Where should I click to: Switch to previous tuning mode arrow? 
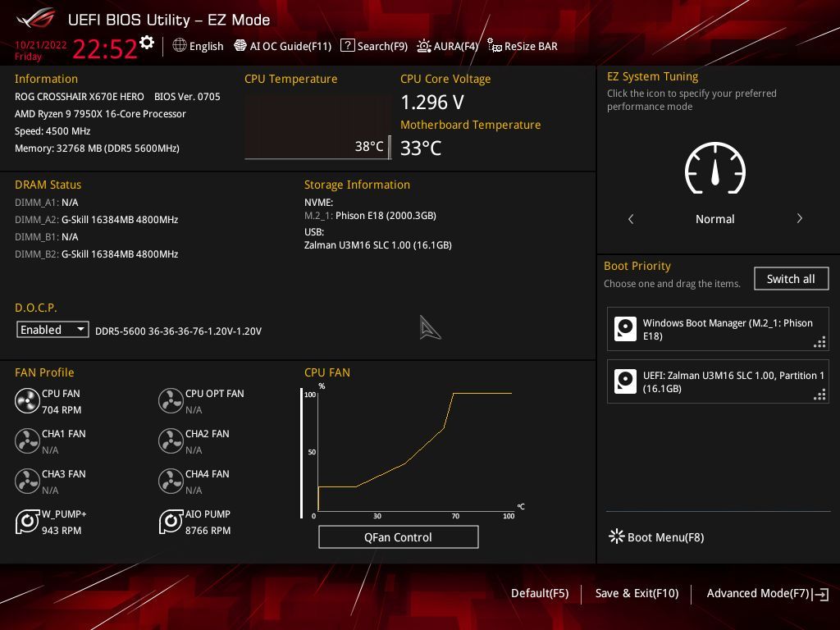631,218
